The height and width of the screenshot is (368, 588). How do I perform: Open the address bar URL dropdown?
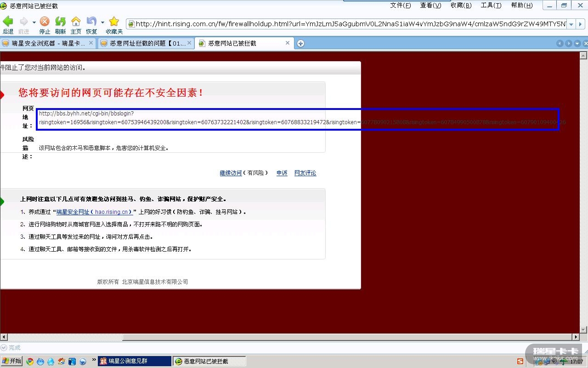(x=571, y=24)
